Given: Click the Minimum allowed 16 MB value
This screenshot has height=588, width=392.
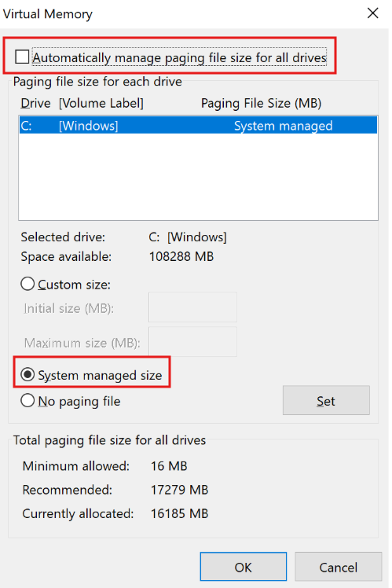Looking at the screenshot, I should (169, 465).
